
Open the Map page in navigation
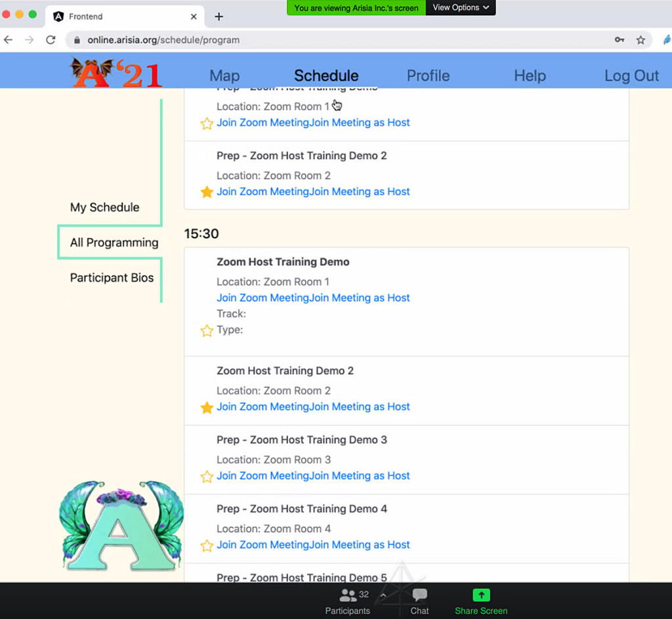click(x=224, y=75)
